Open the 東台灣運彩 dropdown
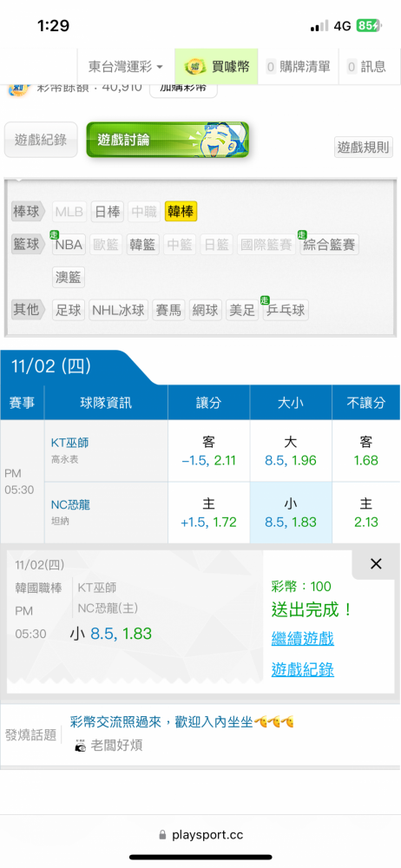The width and height of the screenshot is (401, 868). (x=126, y=67)
